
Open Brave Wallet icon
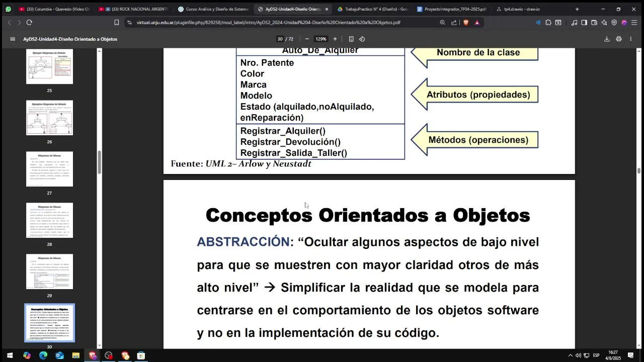tap(594, 22)
